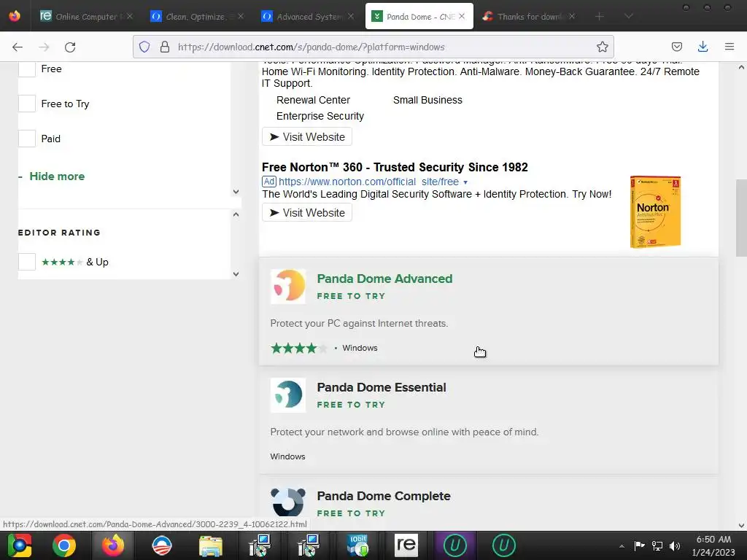Open norton.com/official site URL link

tap(368, 182)
